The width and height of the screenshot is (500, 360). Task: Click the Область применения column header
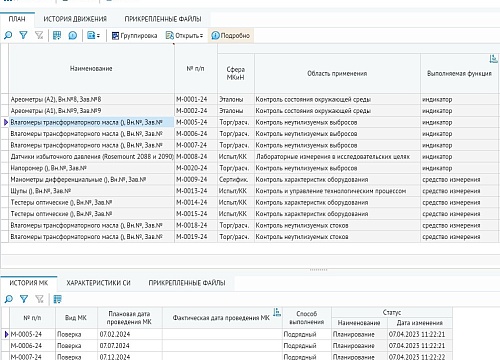[337, 73]
